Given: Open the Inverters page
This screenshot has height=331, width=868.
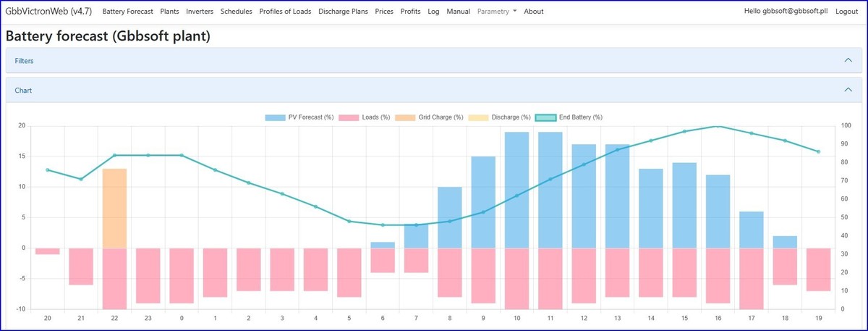Looking at the screenshot, I should (200, 12).
